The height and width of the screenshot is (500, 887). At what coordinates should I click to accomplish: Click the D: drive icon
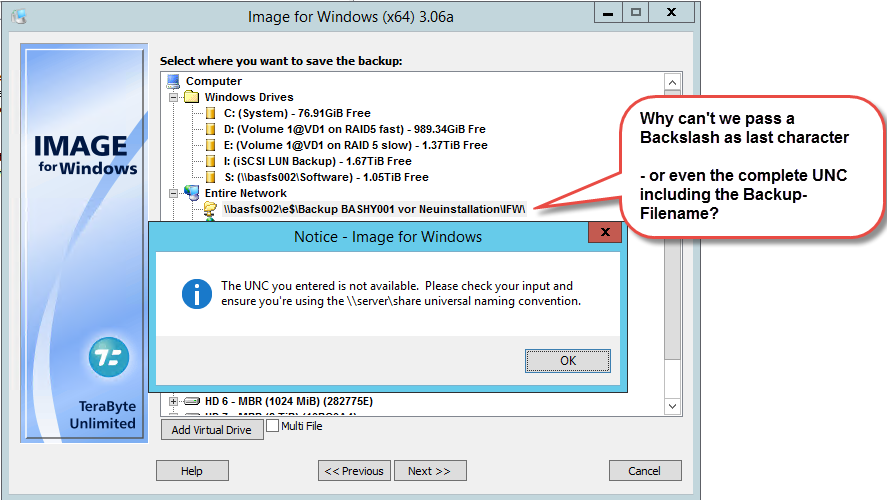(x=210, y=129)
